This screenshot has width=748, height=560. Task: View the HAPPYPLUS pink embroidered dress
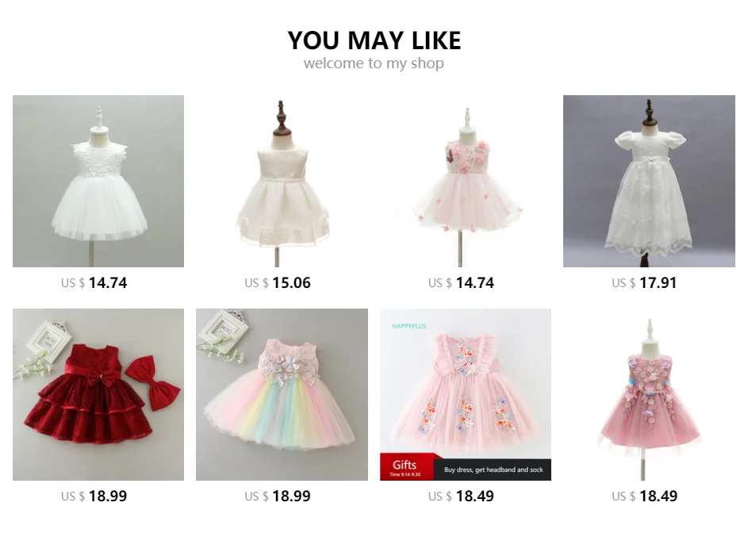click(x=466, y=394)
